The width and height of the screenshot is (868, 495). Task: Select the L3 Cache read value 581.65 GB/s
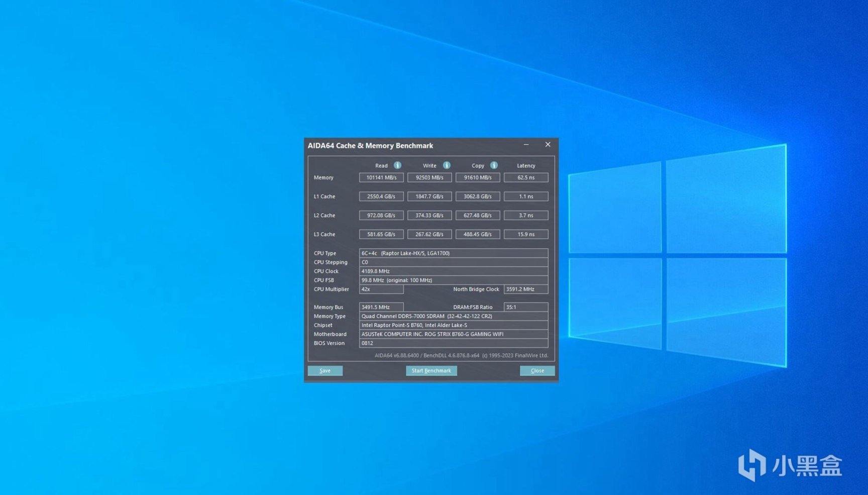(381, 234)
